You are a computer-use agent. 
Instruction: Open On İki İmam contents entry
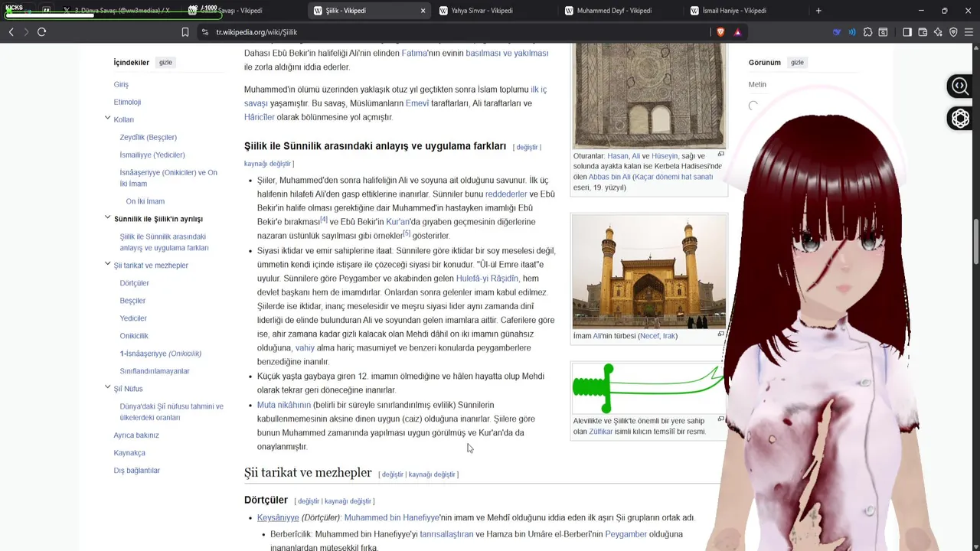pyautogui.click(x=145, y=202)
